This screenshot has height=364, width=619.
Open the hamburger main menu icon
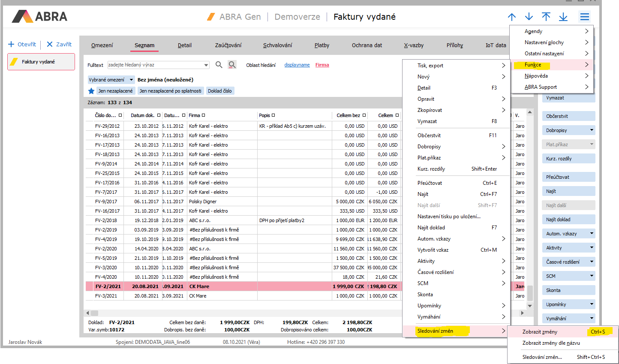click(x=584, y=17)
